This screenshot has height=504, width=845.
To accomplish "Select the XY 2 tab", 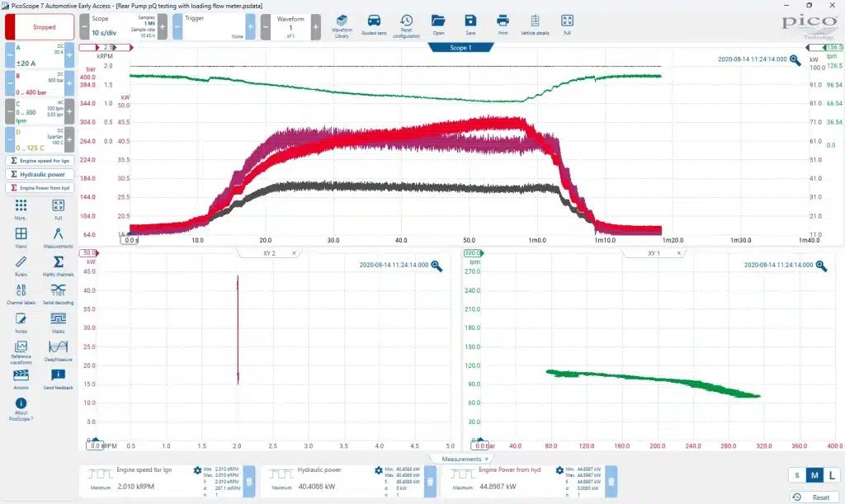I will coord(269,253).
